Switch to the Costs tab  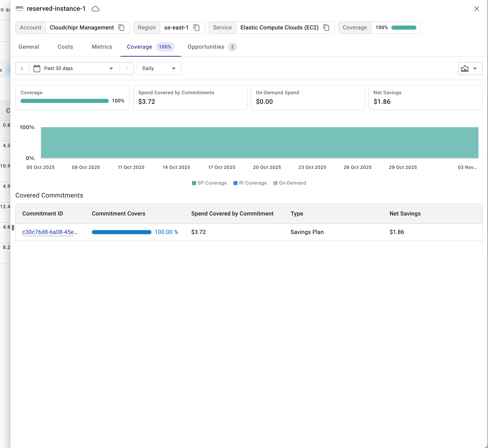click(65, 47)
